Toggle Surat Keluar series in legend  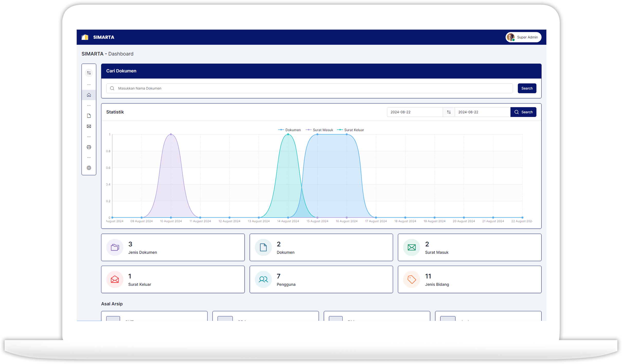click(x=351, y=130)
